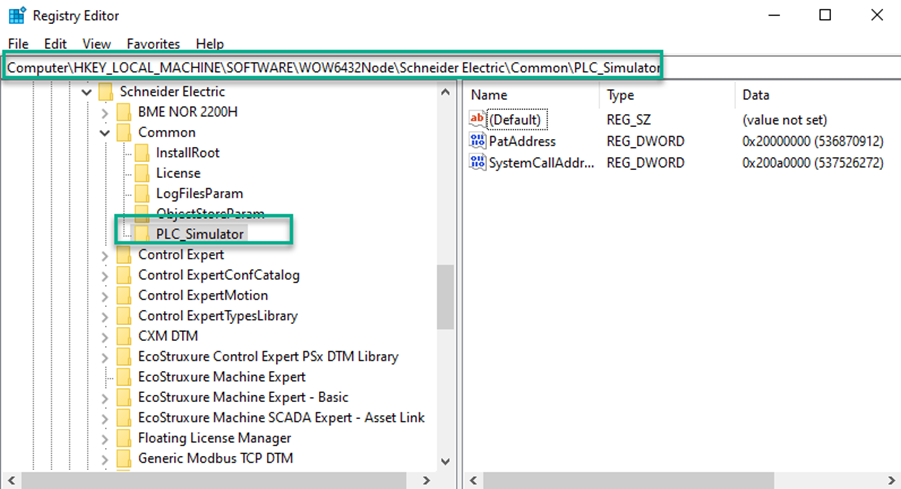Click tree pane scroll up arrow
This screenshot has height=489, width=901.
[x=445, y=92]
